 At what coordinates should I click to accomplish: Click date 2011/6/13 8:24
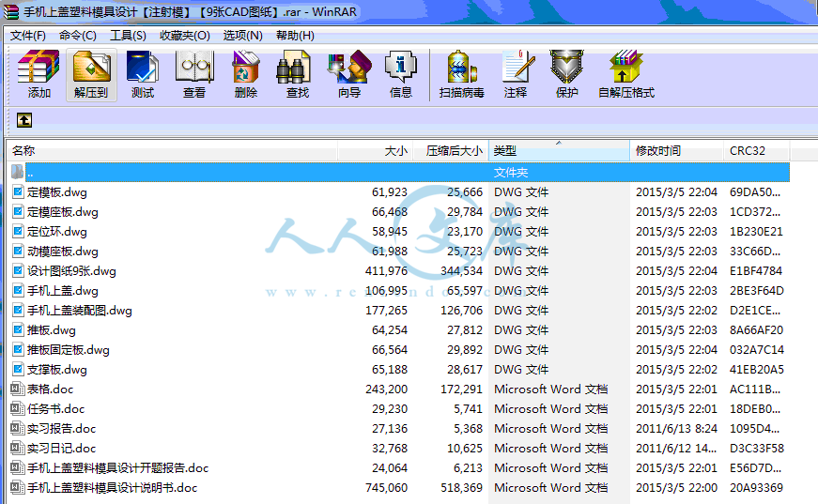676,428
